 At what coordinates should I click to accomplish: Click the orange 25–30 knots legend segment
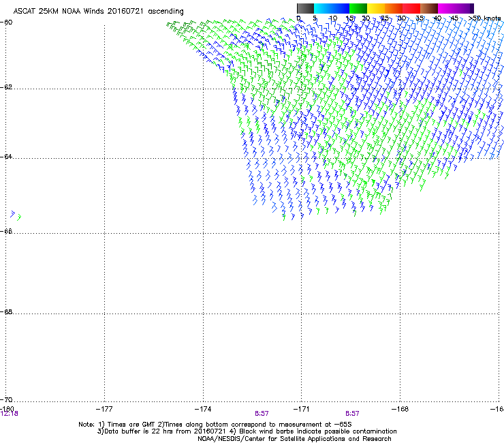pos(394,8)
